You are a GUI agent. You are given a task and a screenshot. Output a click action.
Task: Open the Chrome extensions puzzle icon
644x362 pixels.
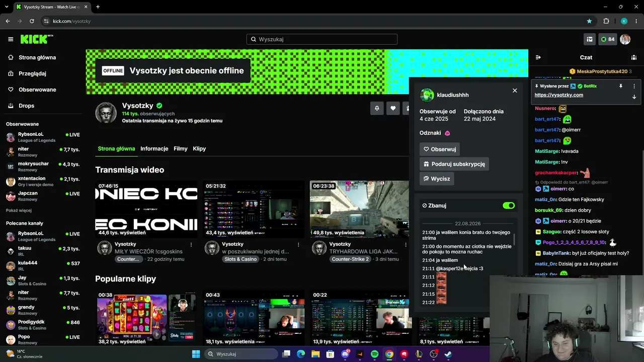coord(606,21)
